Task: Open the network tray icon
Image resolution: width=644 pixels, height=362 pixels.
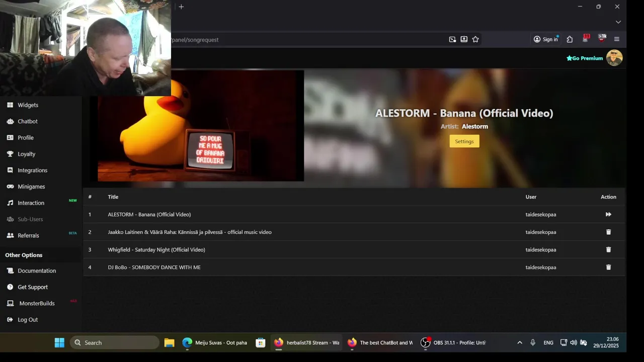Action: coord(563,342)
